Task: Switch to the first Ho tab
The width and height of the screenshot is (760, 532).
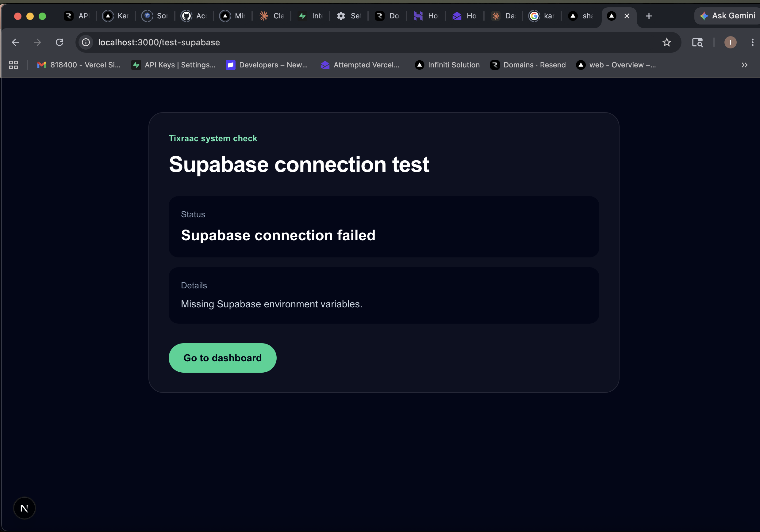Action: [x=426, y=16]
